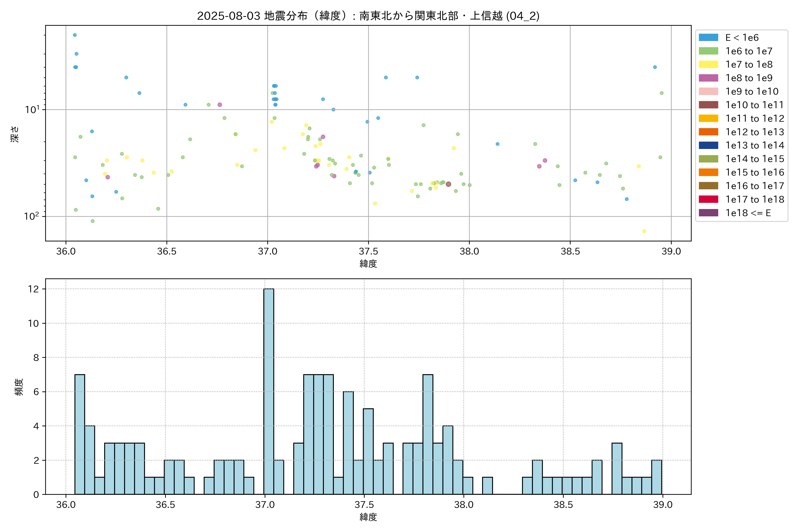Click the navy 1e13 to 1e14 swatch
Viewport: 798px width, 532px height.
pyautogui.click(x=708, y=145)
